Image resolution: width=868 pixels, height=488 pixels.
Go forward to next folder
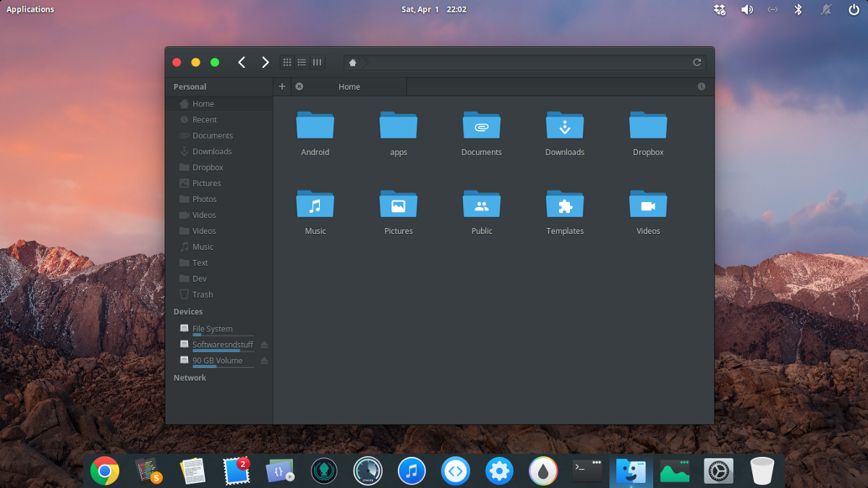[265, 62]
